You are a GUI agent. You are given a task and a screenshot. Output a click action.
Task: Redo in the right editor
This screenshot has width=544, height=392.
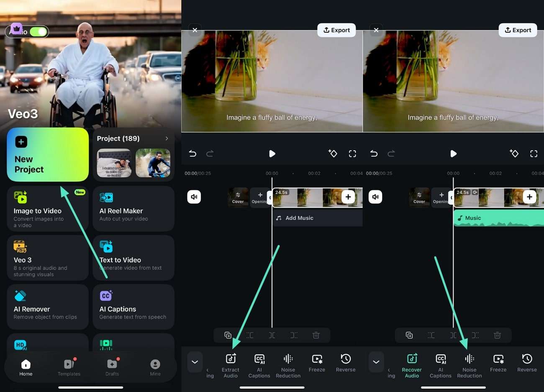[391, 154]
